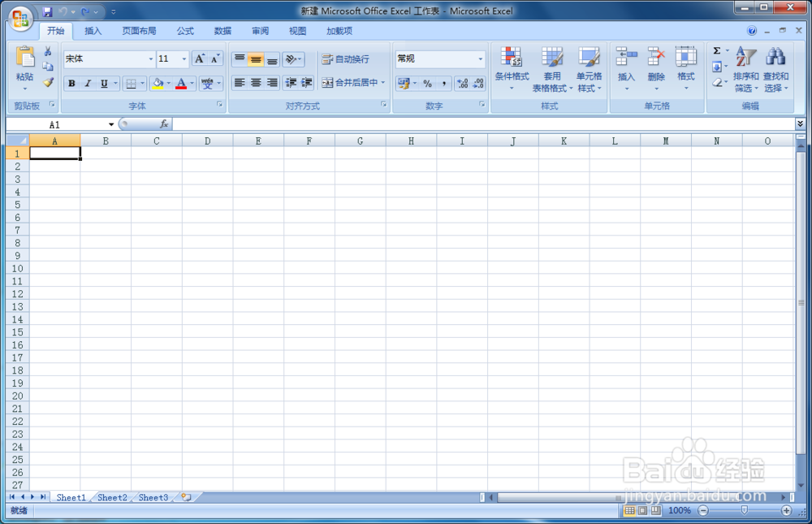Screen dimensions: 812x524
Task: Cut selection with scissors icon
Action: [48, 51]
